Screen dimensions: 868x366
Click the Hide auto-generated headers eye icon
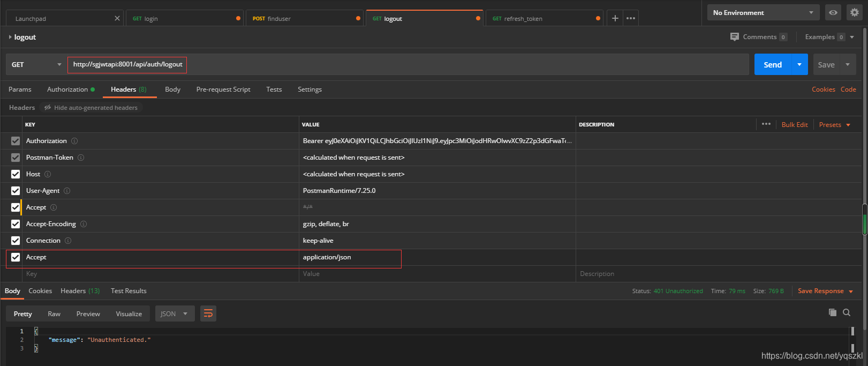click(x=48, y=108)
